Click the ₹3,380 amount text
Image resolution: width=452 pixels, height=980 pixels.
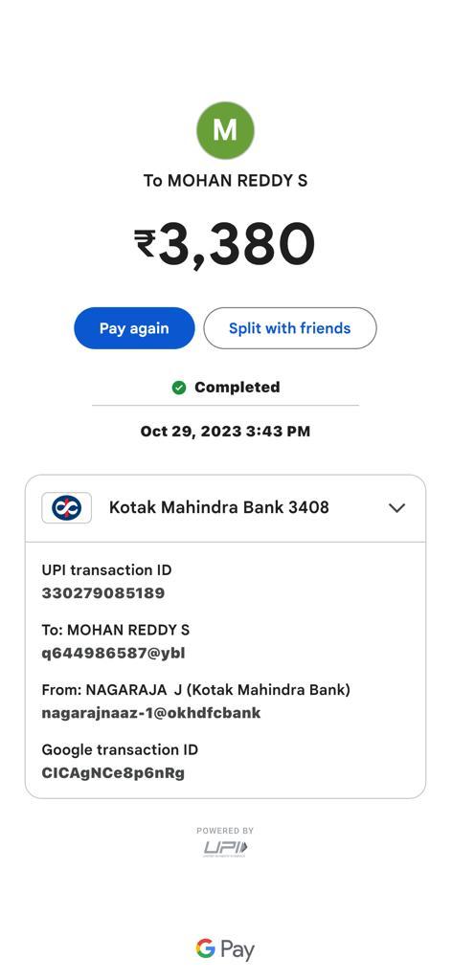pyautogui.click(x=225, y=244)
